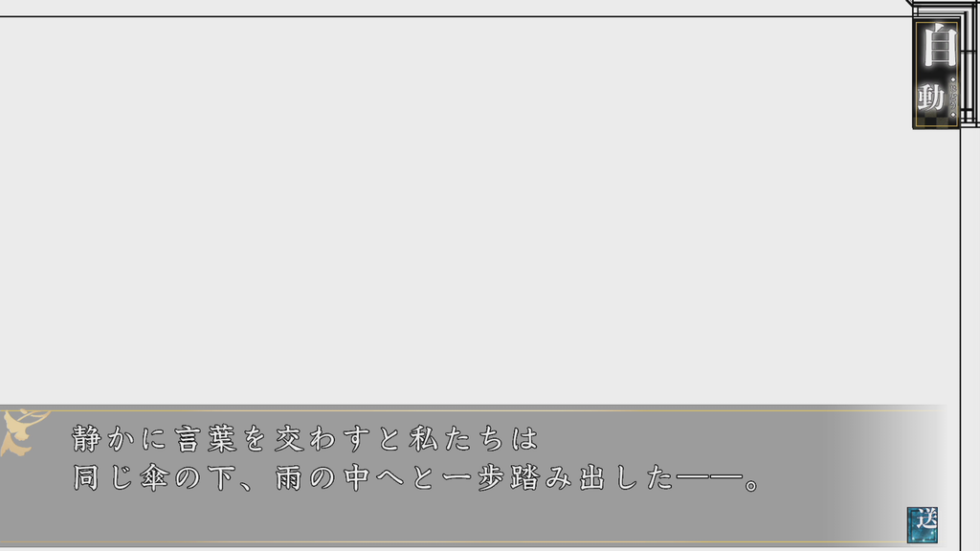Click the phrase 一歩踏み出した in the text

558,478
